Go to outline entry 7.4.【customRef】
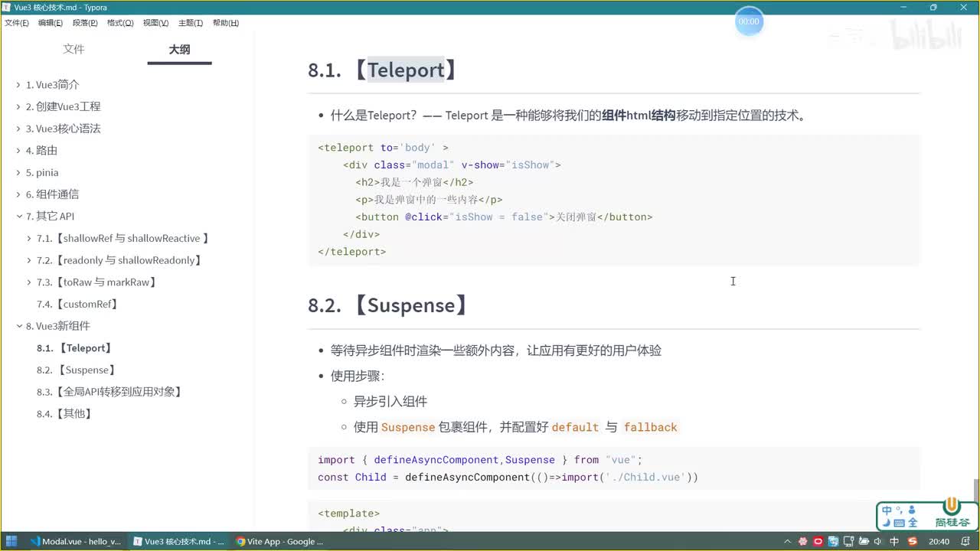The height and width of the screenshot is (551, 980). 79,304
